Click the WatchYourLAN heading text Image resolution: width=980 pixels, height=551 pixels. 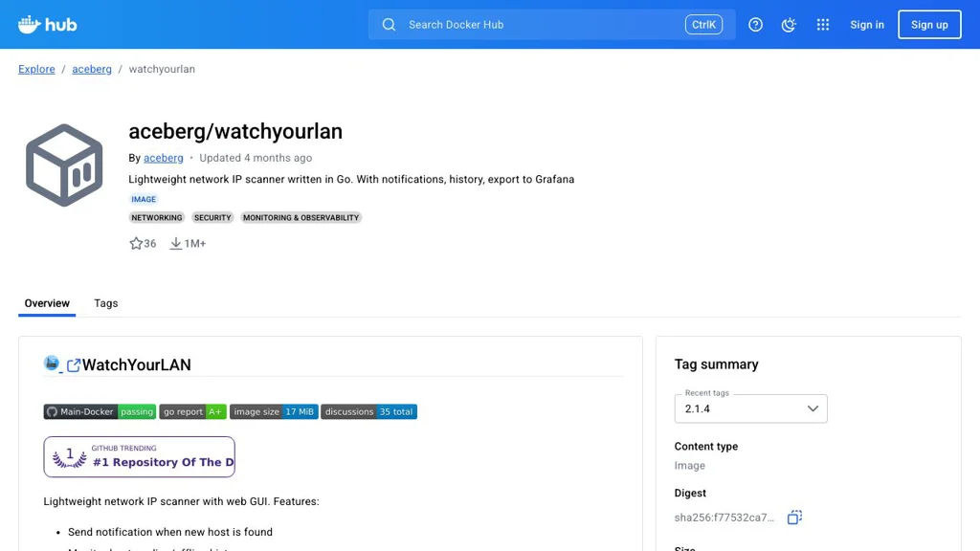(136, 364)
